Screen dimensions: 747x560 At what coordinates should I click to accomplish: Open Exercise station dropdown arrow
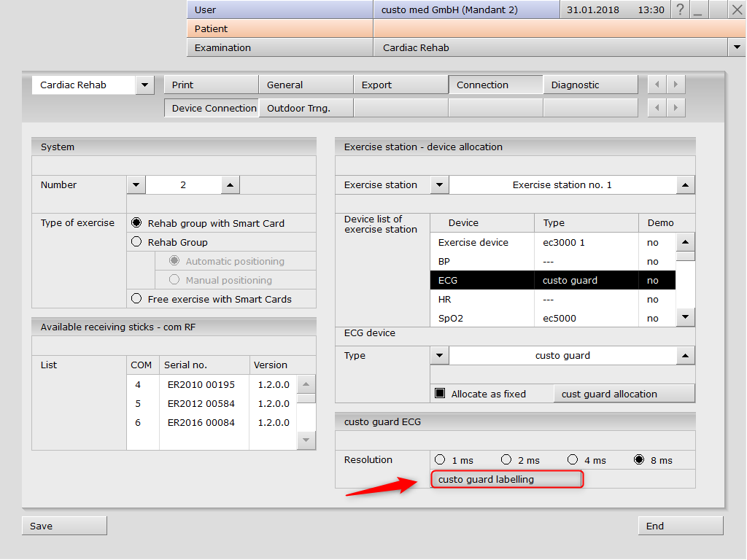pos(440,184)
